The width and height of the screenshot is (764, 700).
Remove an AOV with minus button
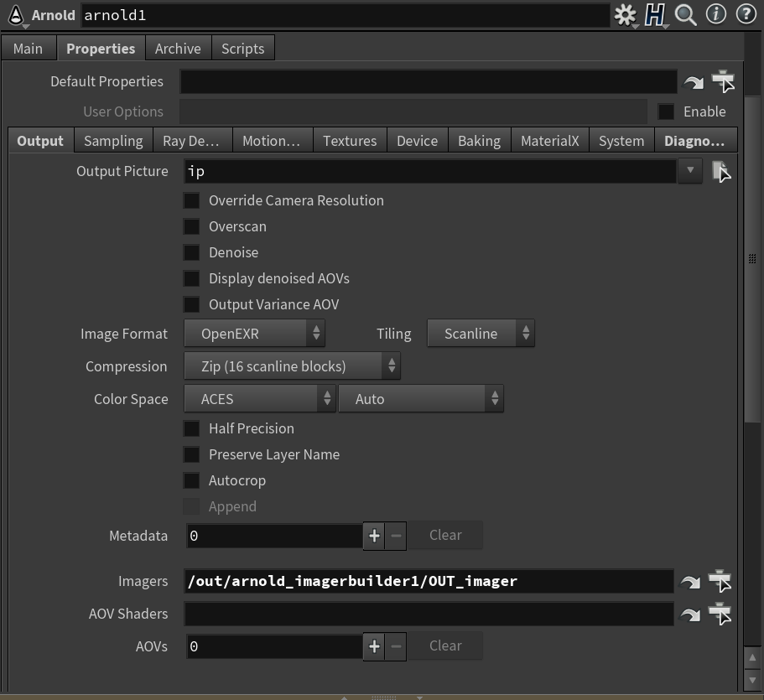(x=396, y=646)
